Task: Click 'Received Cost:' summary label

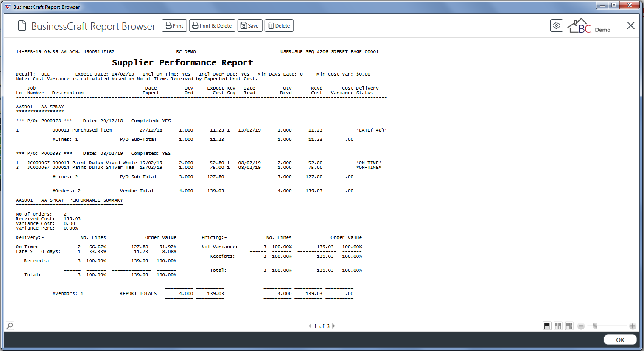Action: point(35,219)
